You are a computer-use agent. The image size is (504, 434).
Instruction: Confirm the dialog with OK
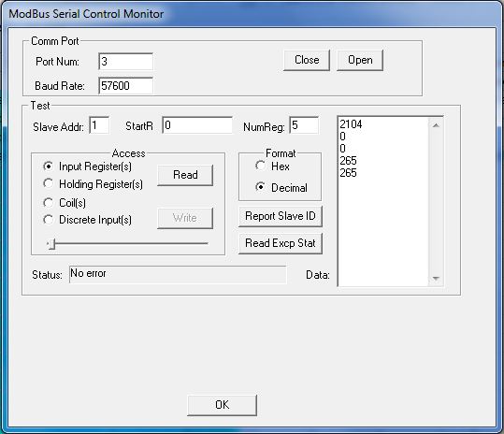point(223,405)
